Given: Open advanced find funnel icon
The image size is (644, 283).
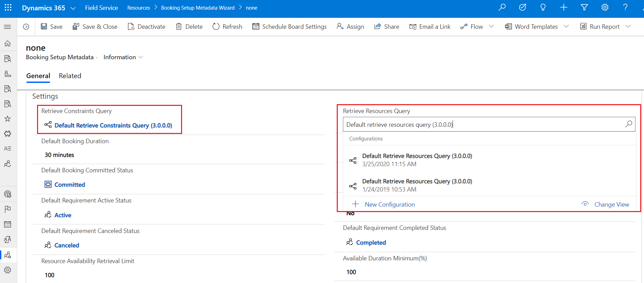Looking at the screenshot, I should (x=584, y=8).
